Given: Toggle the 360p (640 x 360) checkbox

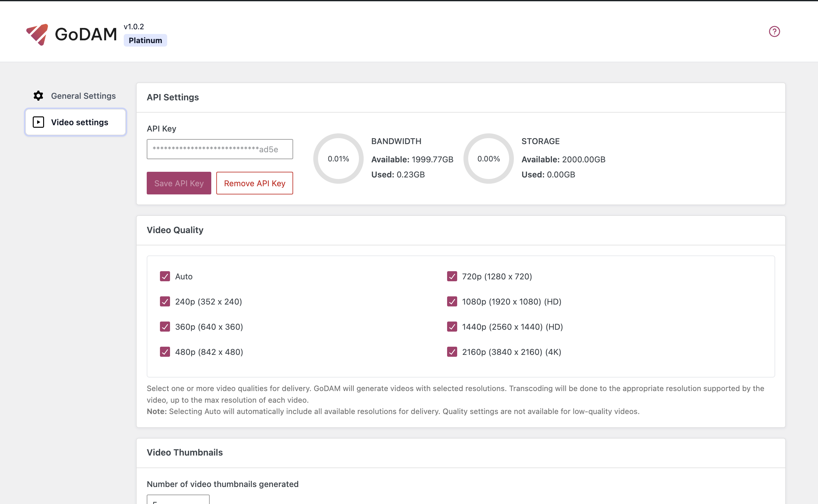Looking at the screenshot, I should click(165, 327).
